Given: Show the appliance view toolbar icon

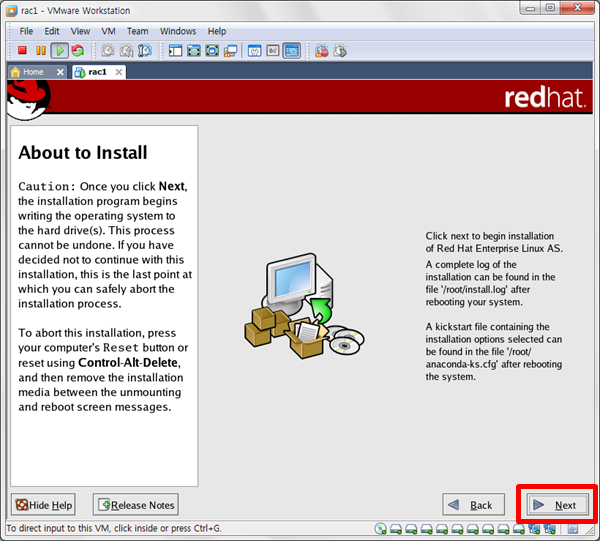Looking at the screenshot, I should point(273,51).
